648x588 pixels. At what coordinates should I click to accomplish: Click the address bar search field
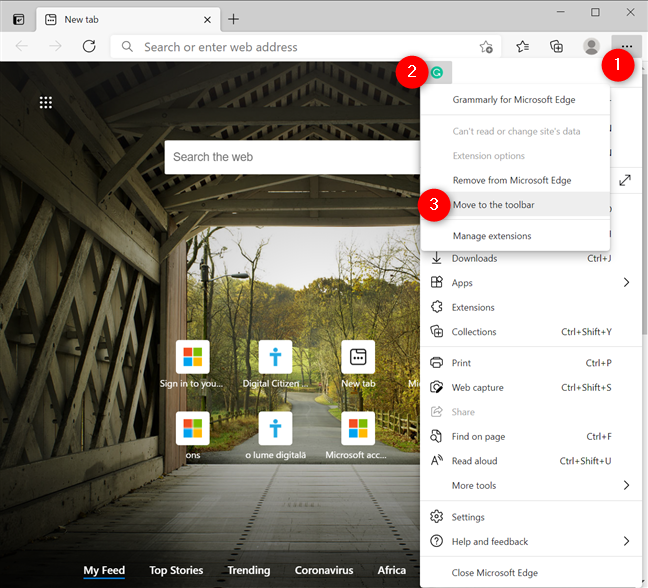[x=306, y=47]
